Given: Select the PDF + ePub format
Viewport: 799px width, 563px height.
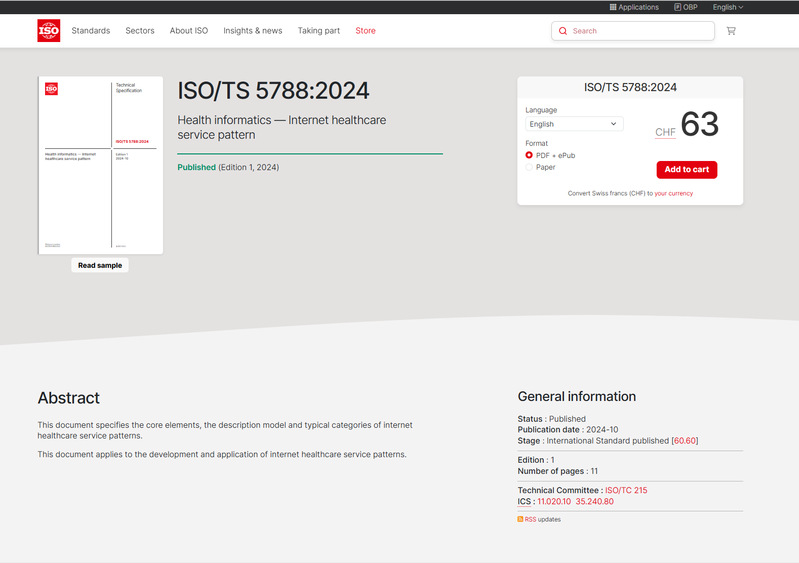Looking at the screenshot, I should (x=529, y=155).
